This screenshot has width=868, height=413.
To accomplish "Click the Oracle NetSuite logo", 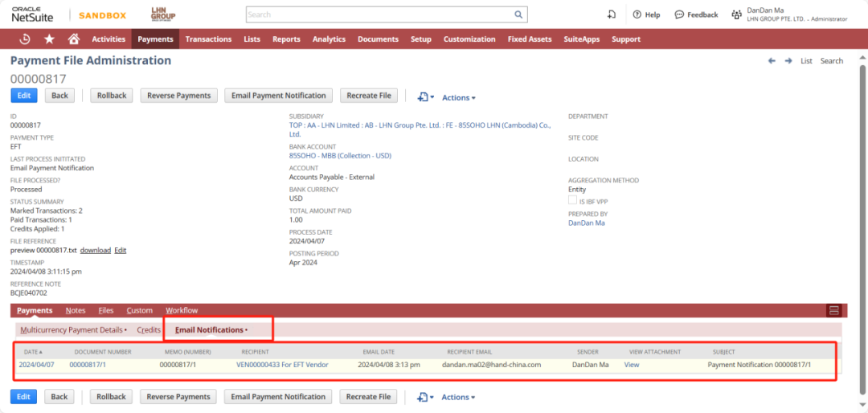I will point(33,14).
